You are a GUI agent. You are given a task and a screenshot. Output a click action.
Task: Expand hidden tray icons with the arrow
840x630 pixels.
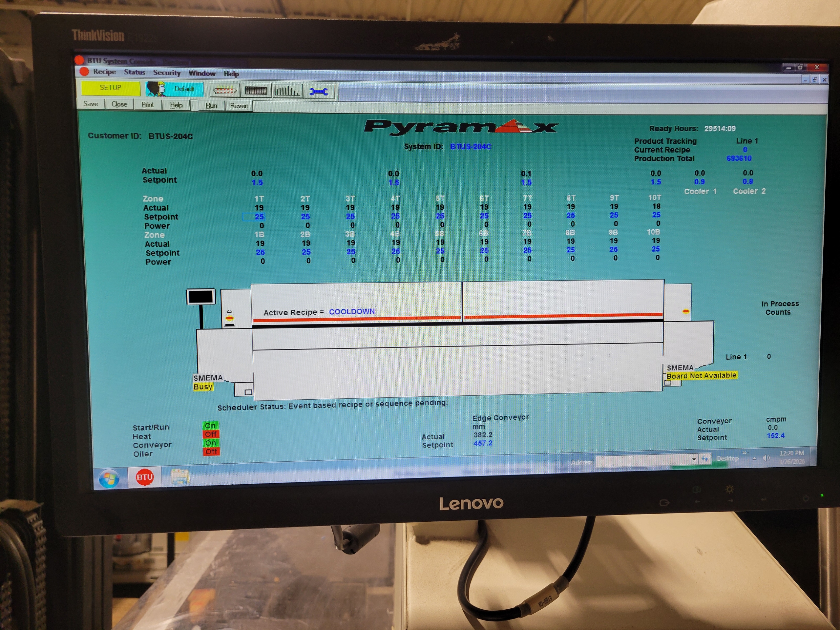(755, 459)
